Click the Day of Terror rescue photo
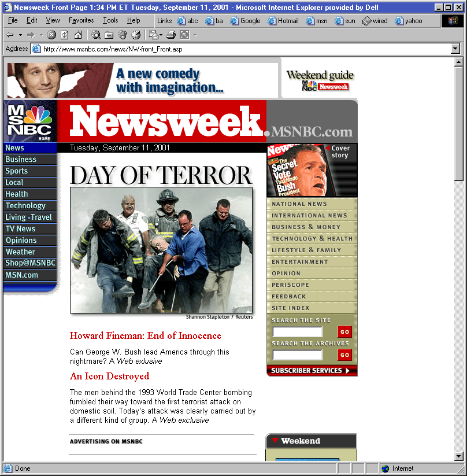The height and width of the screenshot is (476, 467). click(x=161, y=250)
